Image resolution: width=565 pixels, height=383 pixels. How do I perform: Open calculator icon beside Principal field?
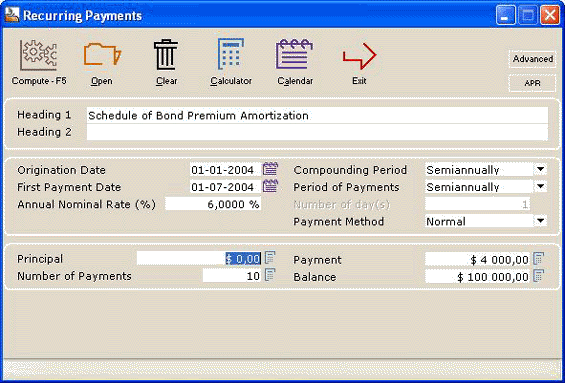(x=270, y=258)
